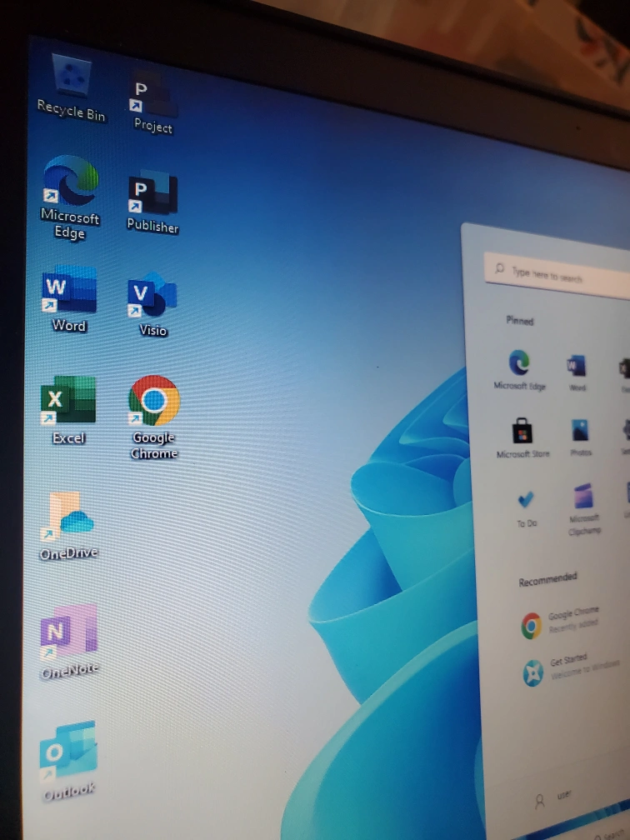
Task: Open recommended Get Started Welcome item
Action: 571,670
